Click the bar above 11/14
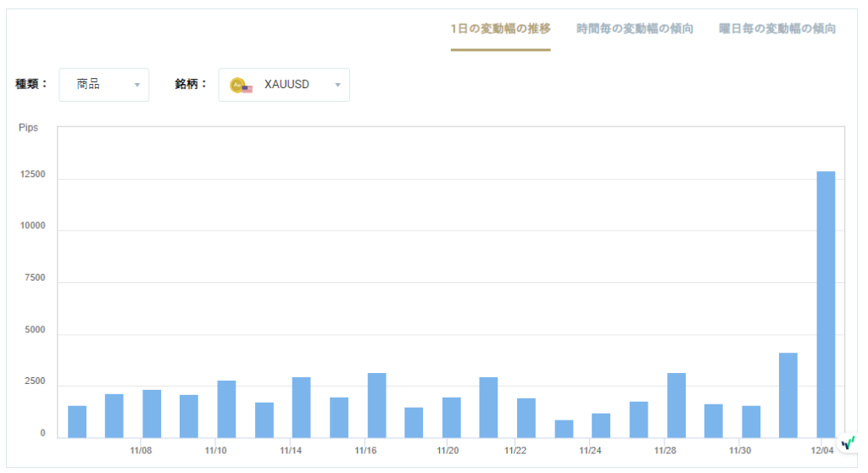The height and width of the screenshot is (473, 868). 301,408
